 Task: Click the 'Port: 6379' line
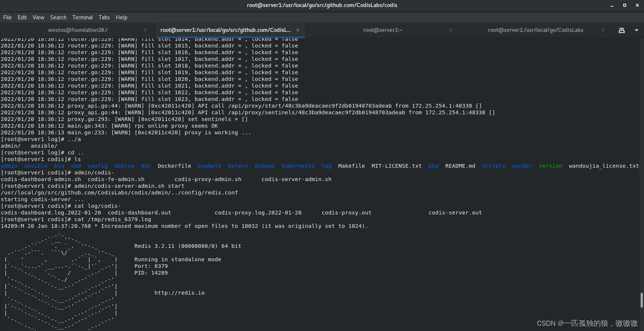point(151,266)
